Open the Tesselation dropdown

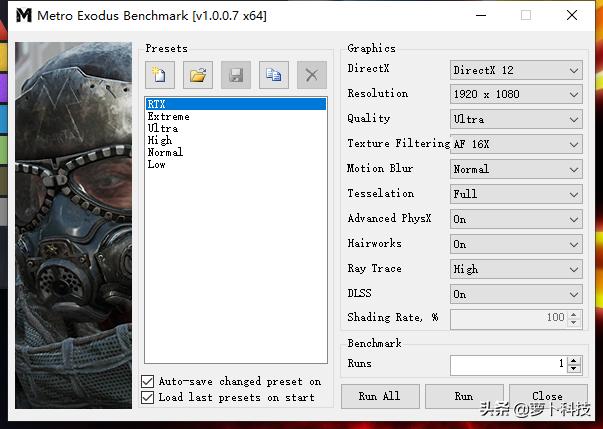click(x=516, y=194)
